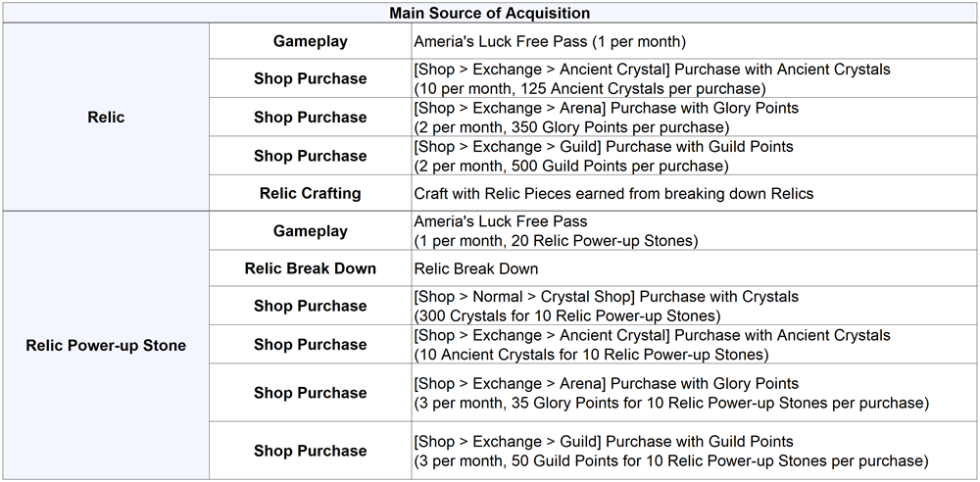The width and height of the screenshot is (980, 482).
Task: Select the Relic category cell
Action: (106, 118)
